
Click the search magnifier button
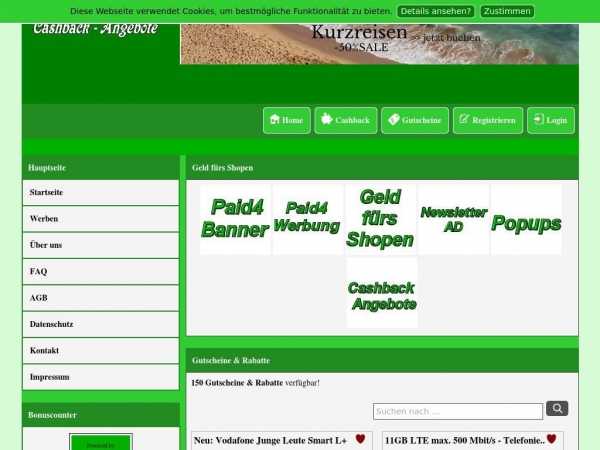557,408
